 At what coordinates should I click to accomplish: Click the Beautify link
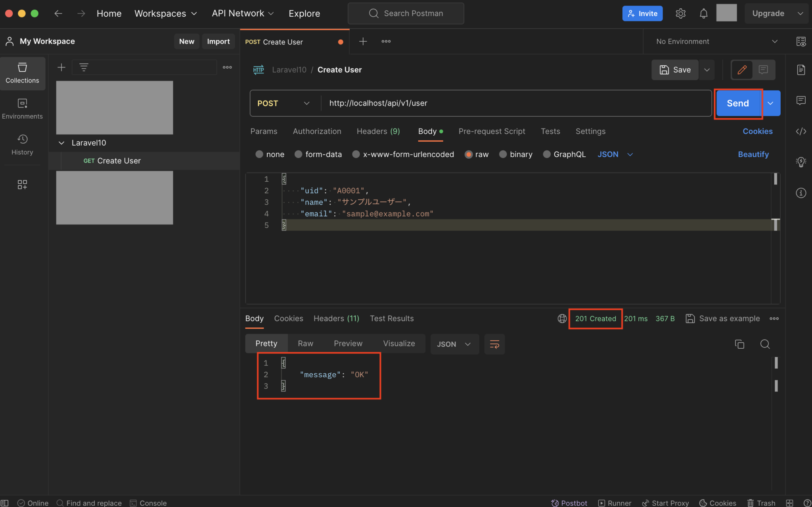(x=753, y=154)
